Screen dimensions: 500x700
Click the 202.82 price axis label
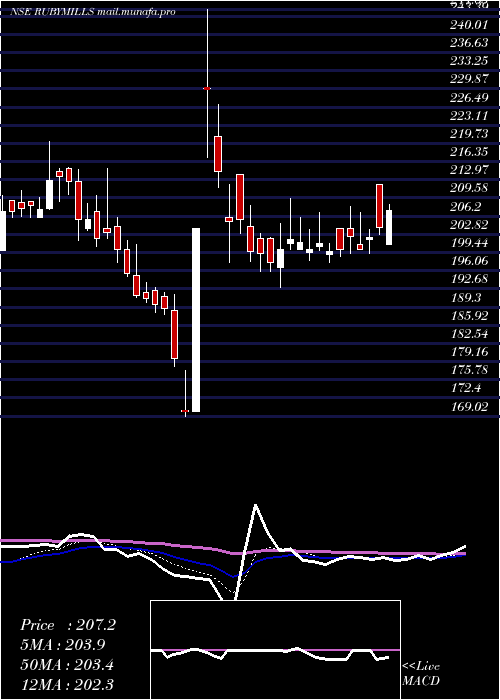[469, 225]
